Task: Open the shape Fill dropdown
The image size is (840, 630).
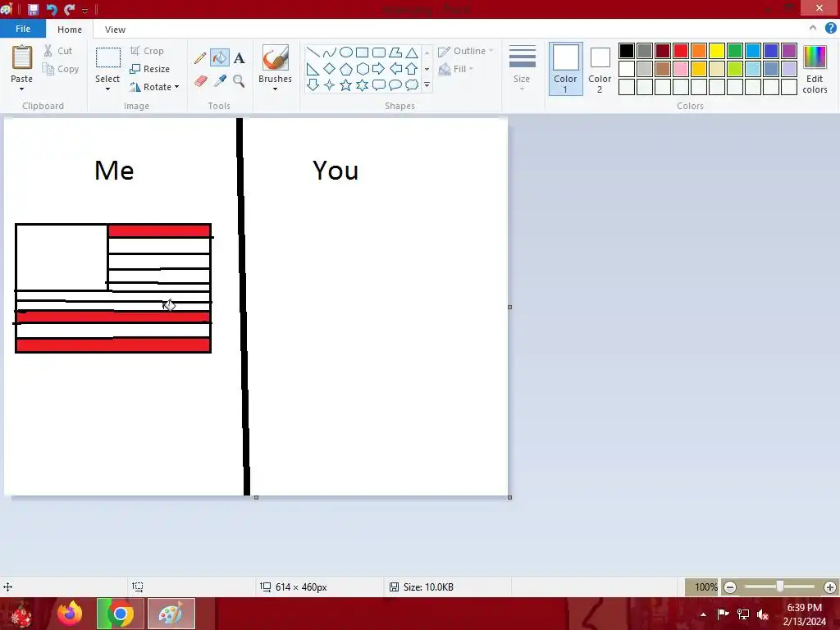Action: point(456,69)
